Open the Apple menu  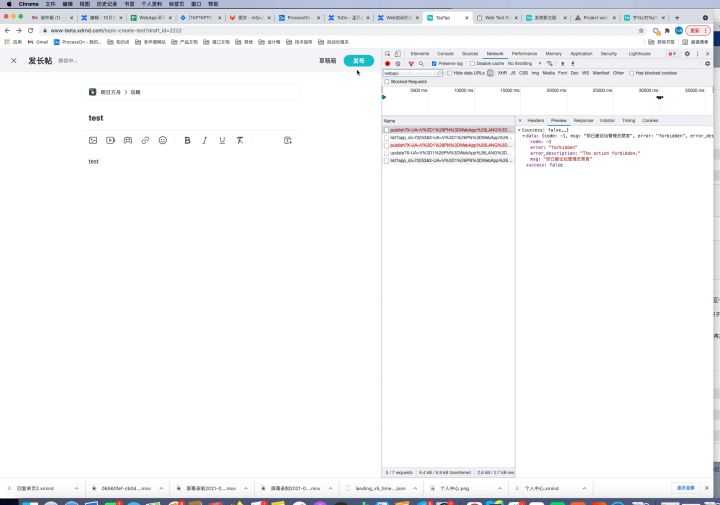pos(9,4)
